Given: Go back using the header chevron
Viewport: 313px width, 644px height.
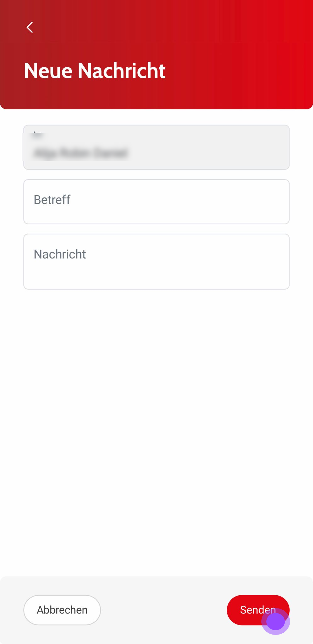Looking at the screenshot, I should (x=30, y=27).
